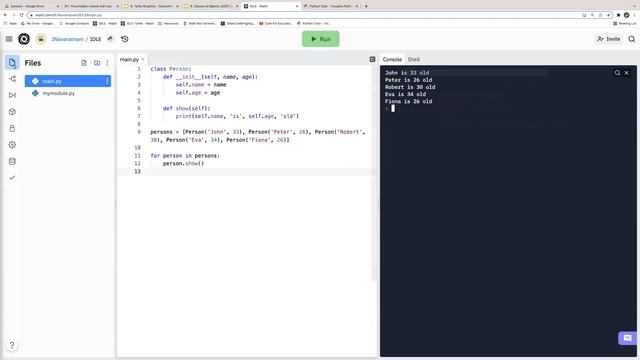640x360 pixels.
Task: Click 'person.show()' on line 12
Action: (x=183, y=163)
